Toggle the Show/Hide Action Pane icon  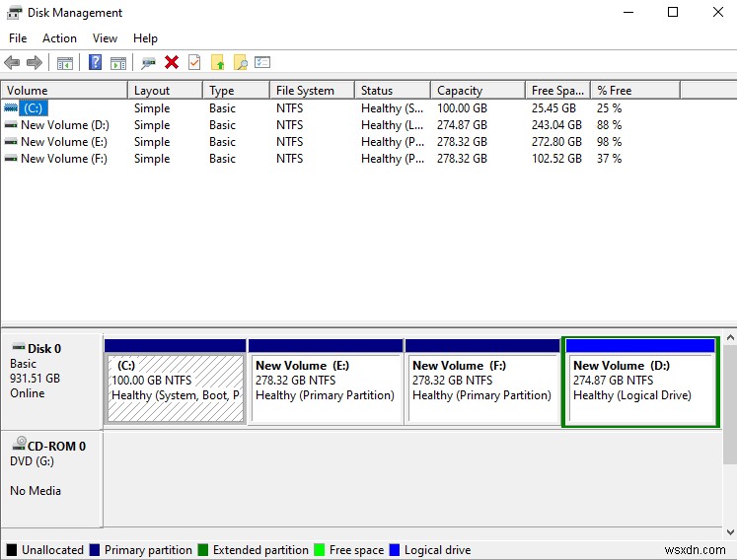[x=118, y=63]
